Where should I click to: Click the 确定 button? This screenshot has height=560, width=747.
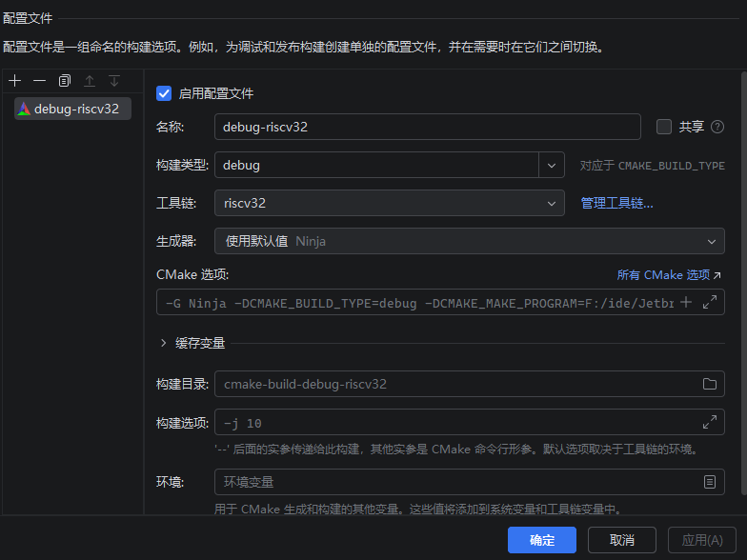542,540
